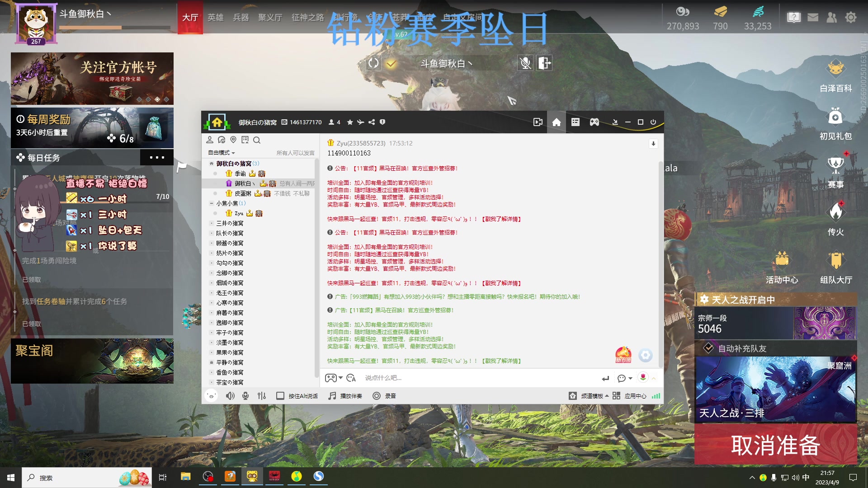This screenshot has width=868, height=488.
Task: Open the chat game controller dropdown arrow
Action: point(340,378)
